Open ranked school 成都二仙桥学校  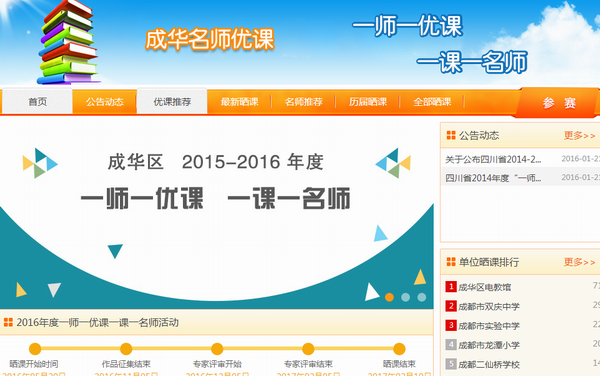click(489, 364)
